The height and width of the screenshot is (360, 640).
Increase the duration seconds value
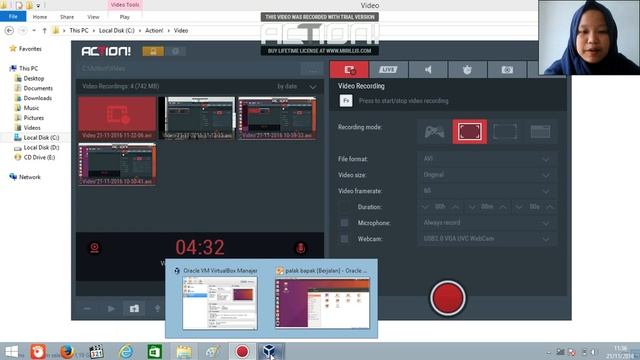pyautogui.click(x=550, y=207)
